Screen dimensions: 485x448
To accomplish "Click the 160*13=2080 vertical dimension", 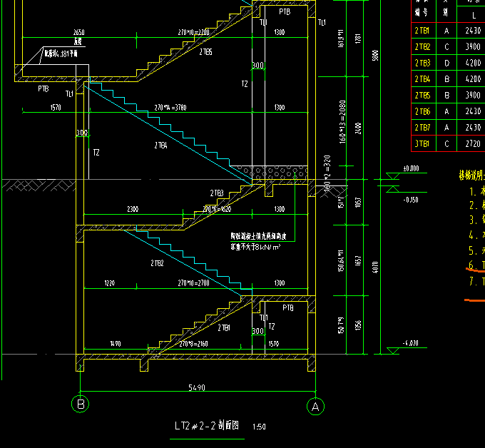I will [x=342, y=121].
